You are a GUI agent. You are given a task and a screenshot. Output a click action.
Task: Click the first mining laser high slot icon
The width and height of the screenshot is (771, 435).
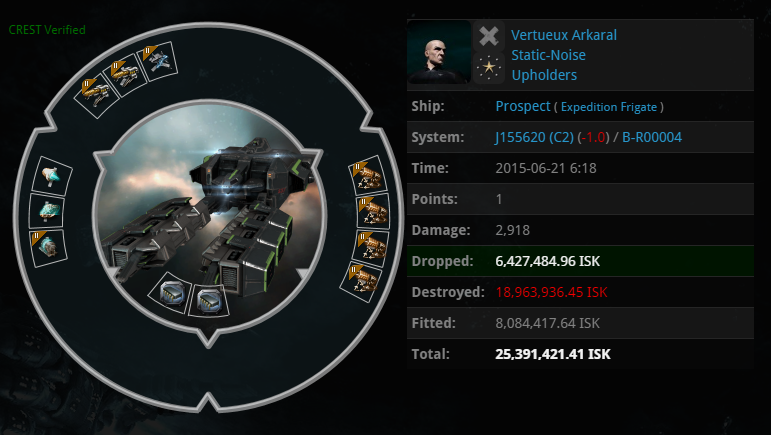pos(96,93)
